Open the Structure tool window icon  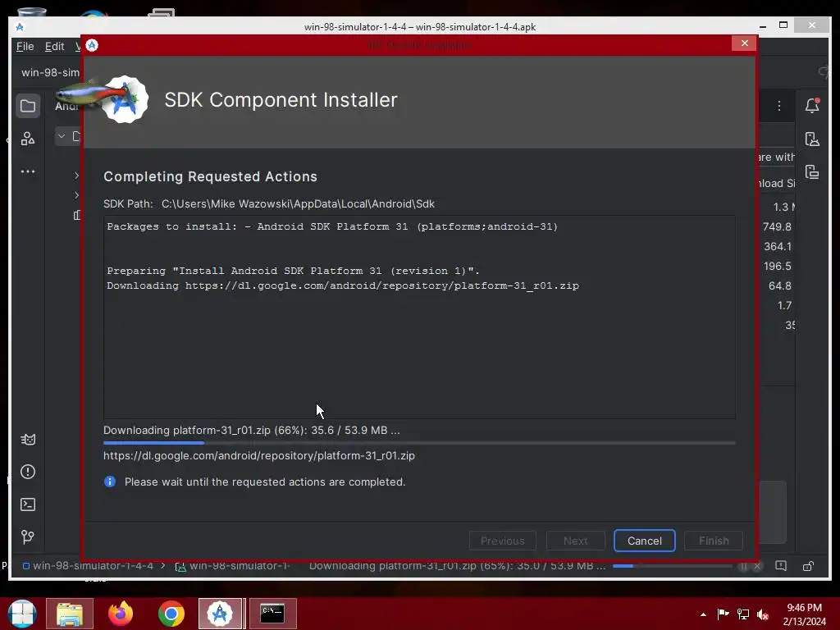coord(28,139)
